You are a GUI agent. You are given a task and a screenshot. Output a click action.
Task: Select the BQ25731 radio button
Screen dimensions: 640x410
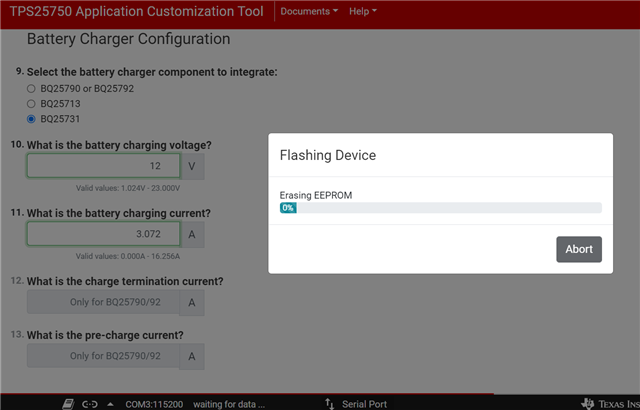(x=31, y=119)
